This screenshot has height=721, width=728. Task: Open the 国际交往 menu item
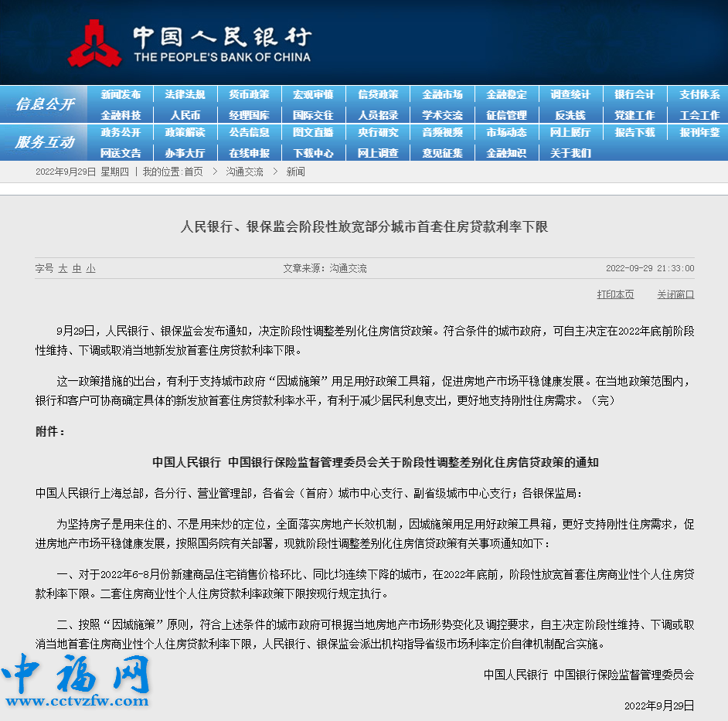tap(314, 115)
